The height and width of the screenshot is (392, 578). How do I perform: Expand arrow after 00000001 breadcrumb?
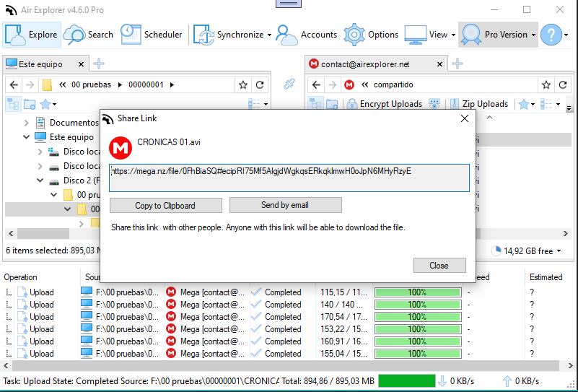click(x=172, y=84)
